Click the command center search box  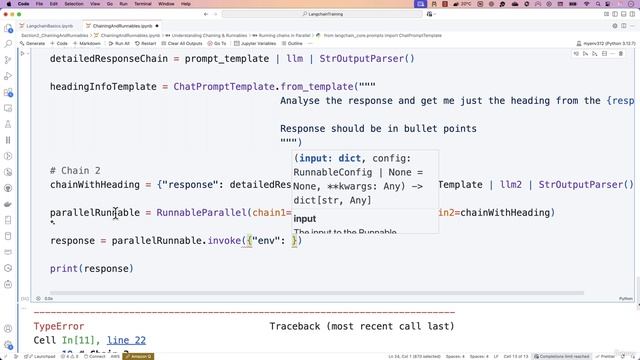[x=322, y=14]
